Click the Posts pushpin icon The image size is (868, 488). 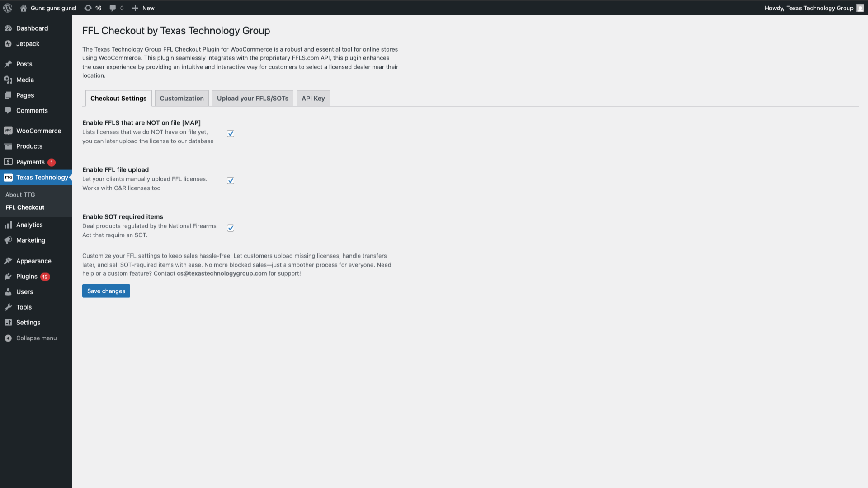tap(8, 64)
